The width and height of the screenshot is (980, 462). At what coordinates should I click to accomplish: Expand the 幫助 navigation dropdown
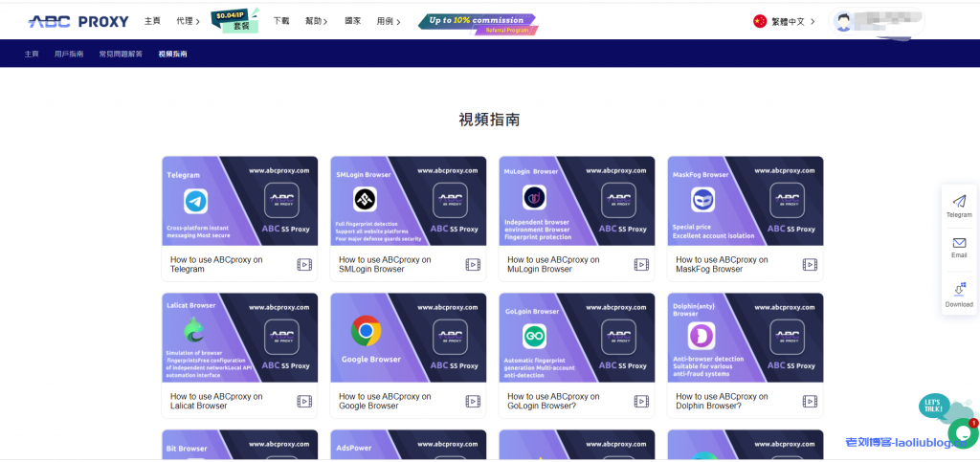[317, 21]
